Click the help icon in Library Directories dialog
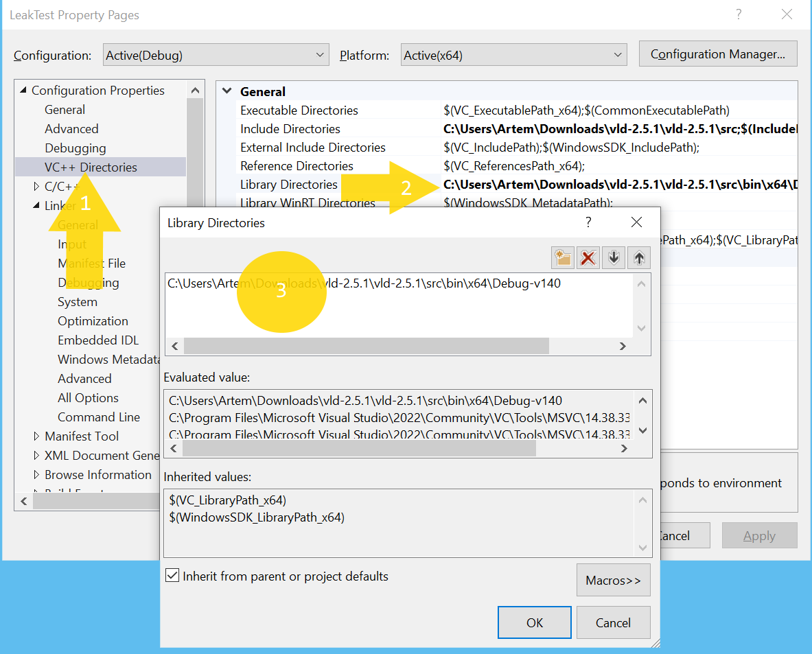The width and height of the screenshot is (812, 654). pyautogui.click(x=588, y=222)
